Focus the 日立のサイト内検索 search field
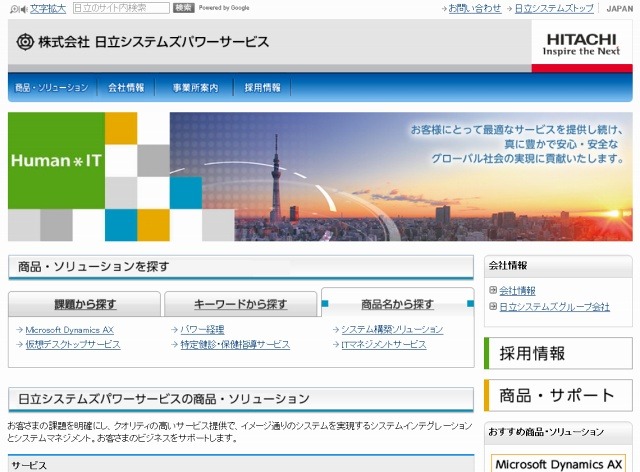The image size is (640, 472). pos(121,8)
